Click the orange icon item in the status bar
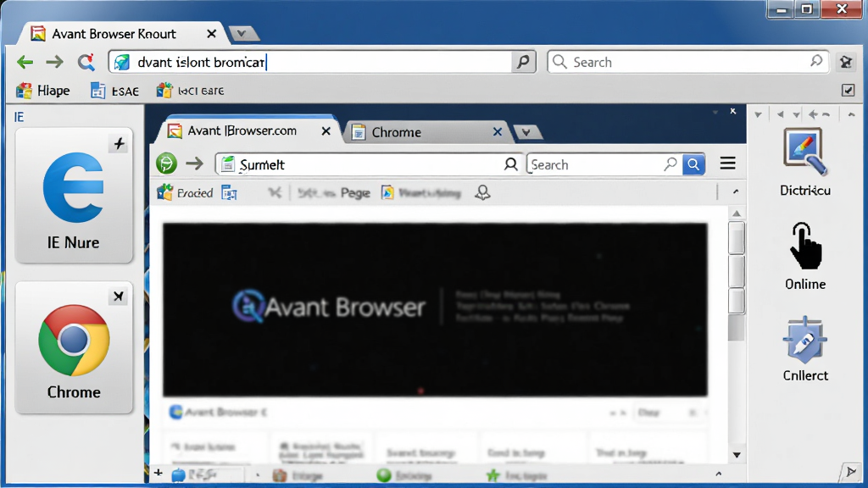 298,475
